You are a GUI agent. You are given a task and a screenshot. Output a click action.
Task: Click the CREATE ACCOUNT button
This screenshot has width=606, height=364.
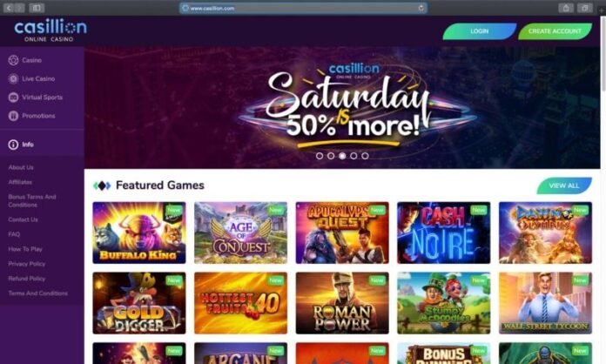pyautogui.click(x=555, y=31)
